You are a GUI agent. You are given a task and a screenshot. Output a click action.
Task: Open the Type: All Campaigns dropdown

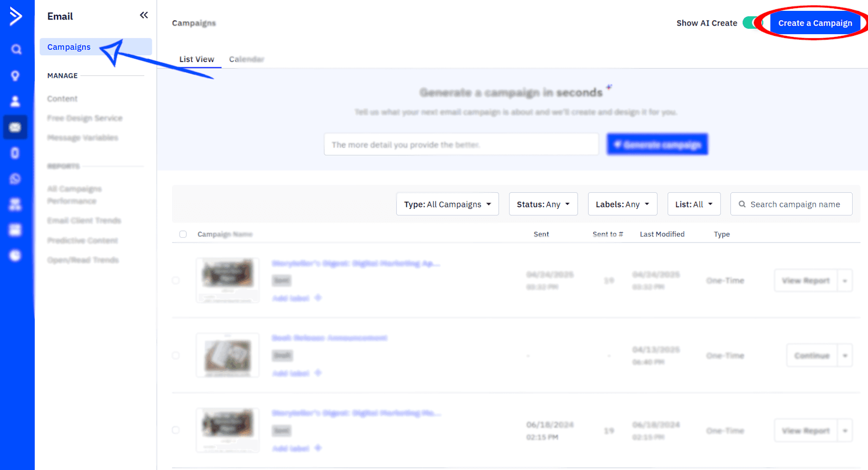447,204
